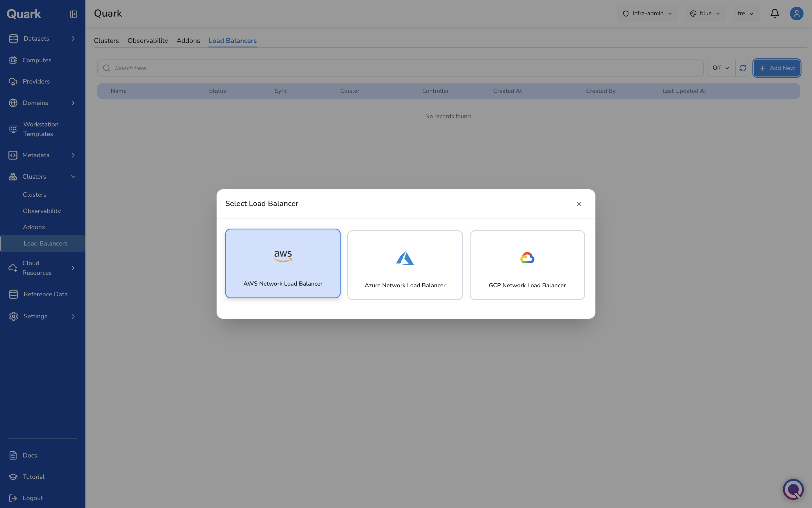Click the Name column header

pos(118,91)
